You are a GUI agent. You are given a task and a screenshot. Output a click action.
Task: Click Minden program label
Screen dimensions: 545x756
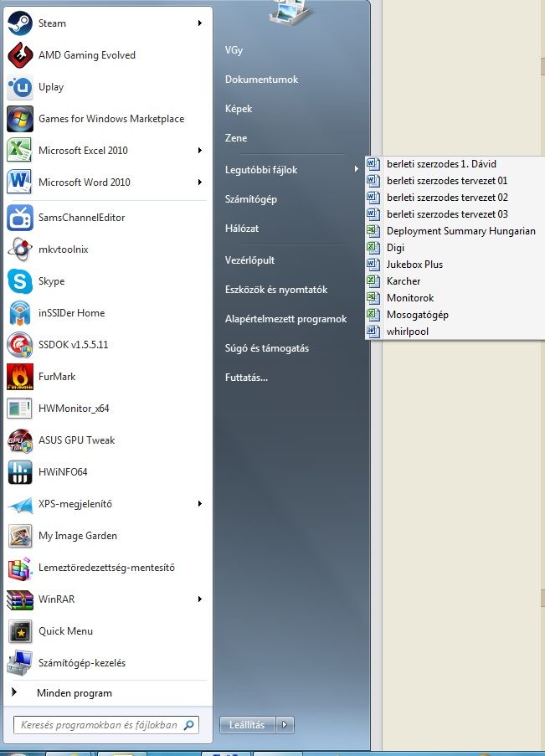point(75,693)
